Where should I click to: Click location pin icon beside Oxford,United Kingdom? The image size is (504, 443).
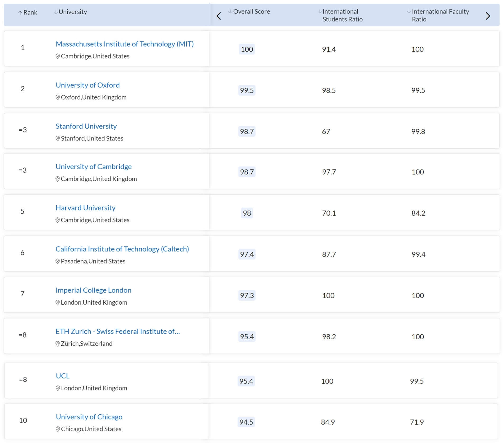pyautogui.click(x=58, y=98)
